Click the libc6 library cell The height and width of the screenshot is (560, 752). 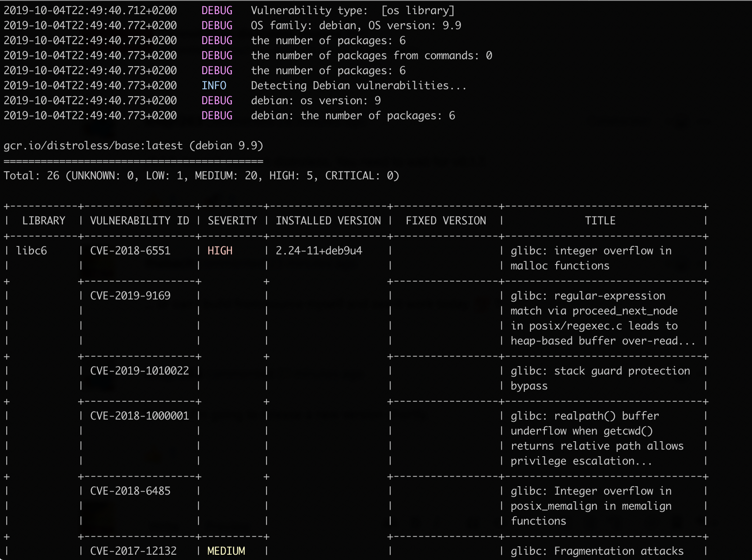31,251
